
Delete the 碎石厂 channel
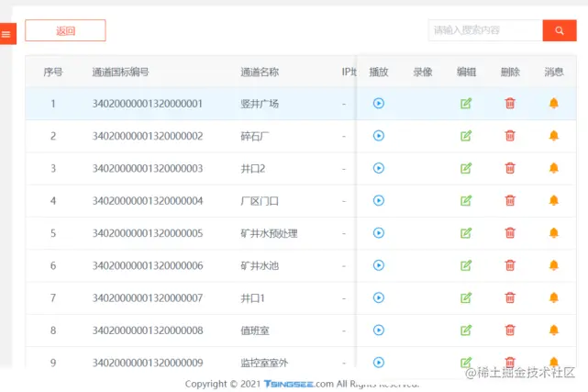point(510,136)
